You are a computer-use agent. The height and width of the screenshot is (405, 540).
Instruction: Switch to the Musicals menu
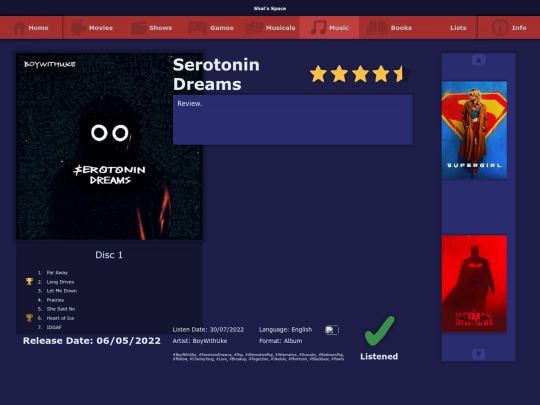280,28
